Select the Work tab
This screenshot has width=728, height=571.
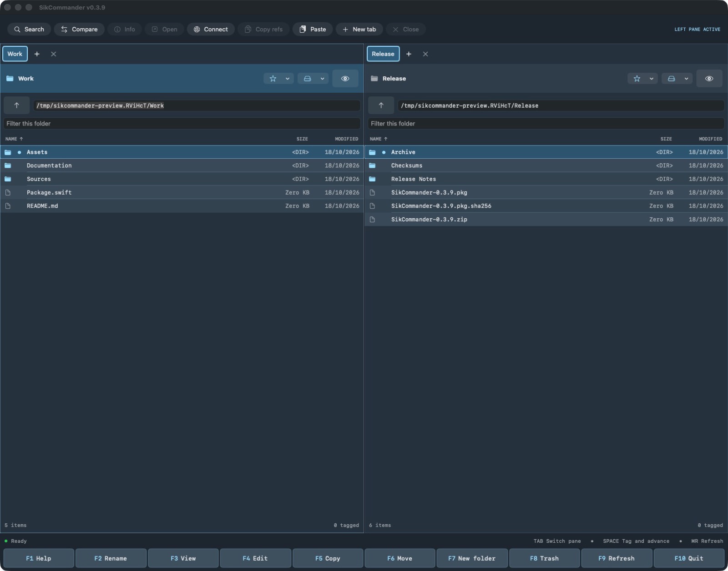tap(15, 54)
